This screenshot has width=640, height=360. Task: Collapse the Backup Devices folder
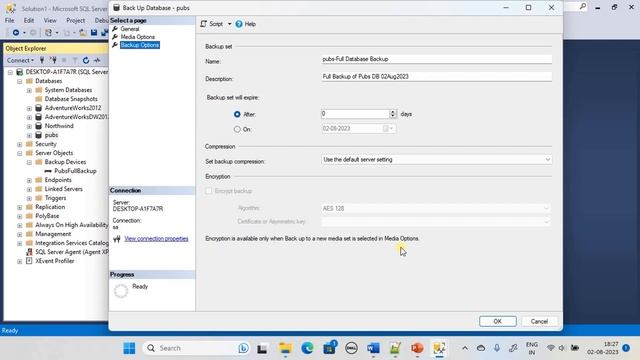(x=29, y=162)
